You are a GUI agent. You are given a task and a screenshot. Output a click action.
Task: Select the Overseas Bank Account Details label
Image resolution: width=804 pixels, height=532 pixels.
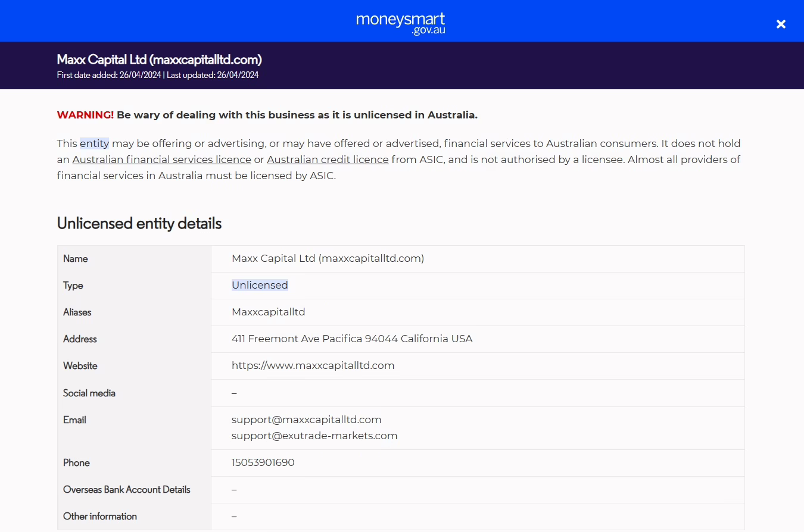pos(126,489)
